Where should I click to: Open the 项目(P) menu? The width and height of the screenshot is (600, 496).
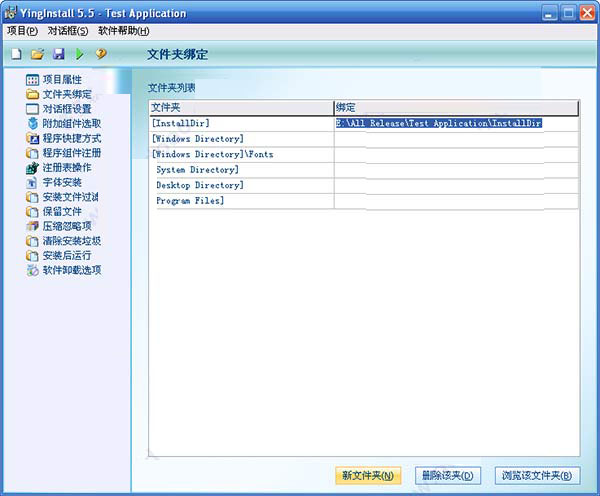[x=23, y=31]
